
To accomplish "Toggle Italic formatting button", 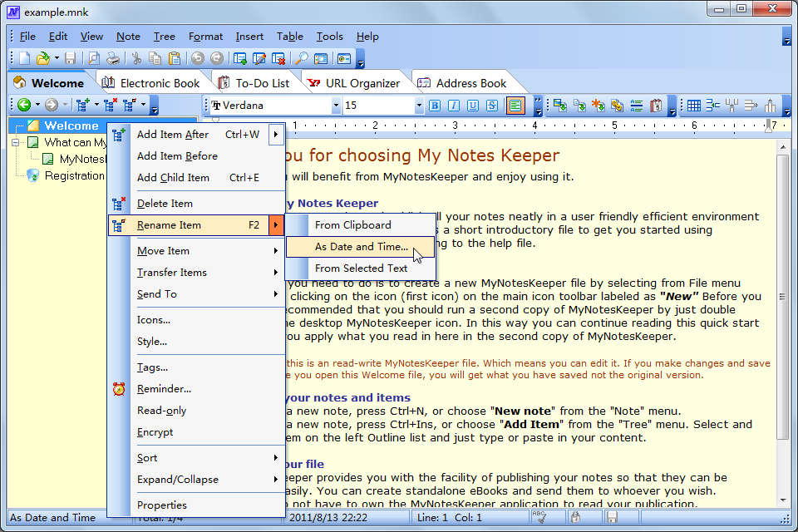I will (454, 106).
